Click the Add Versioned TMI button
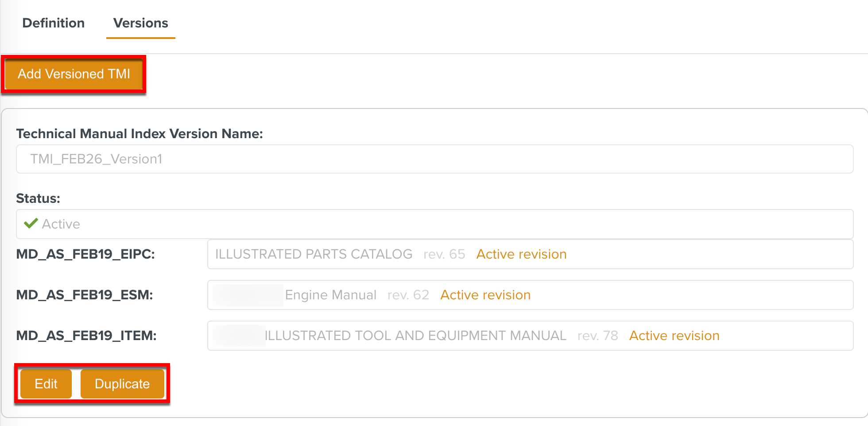 74,74
